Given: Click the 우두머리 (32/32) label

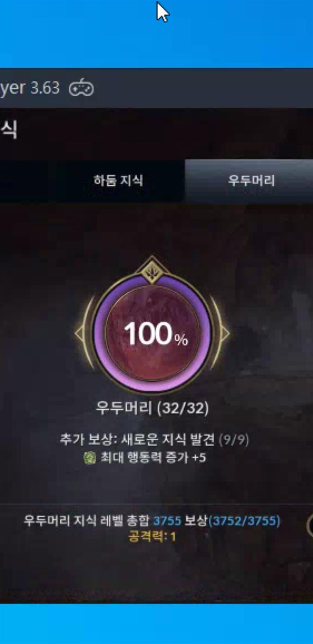Looking at the screenshot, I should tap(152, 408).
